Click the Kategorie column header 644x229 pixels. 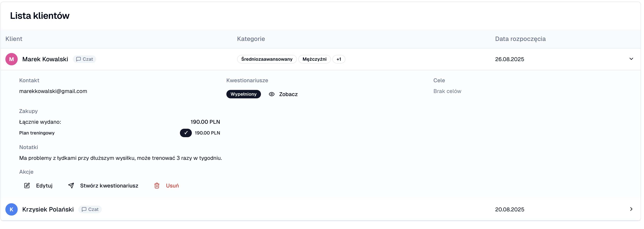251,39
